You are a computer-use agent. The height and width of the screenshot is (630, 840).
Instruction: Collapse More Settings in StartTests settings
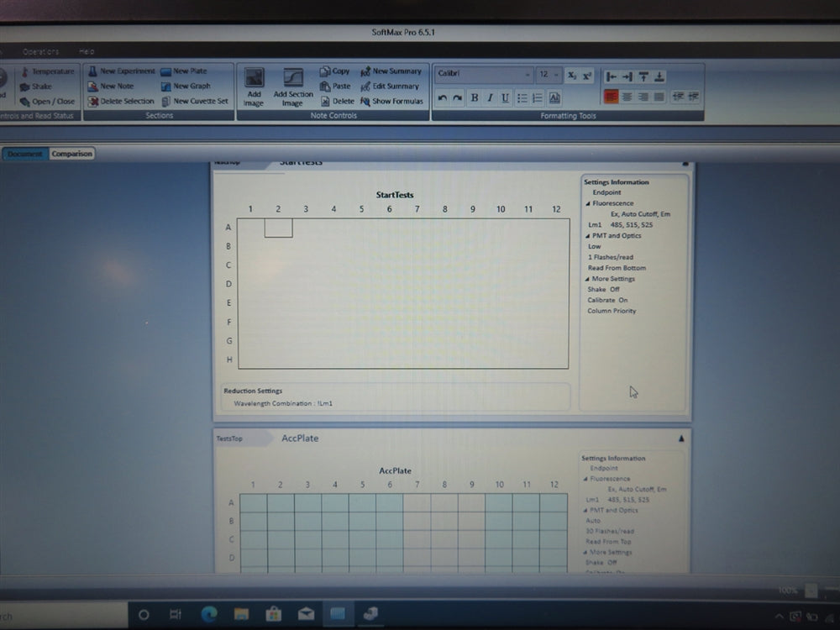[587, 279]
